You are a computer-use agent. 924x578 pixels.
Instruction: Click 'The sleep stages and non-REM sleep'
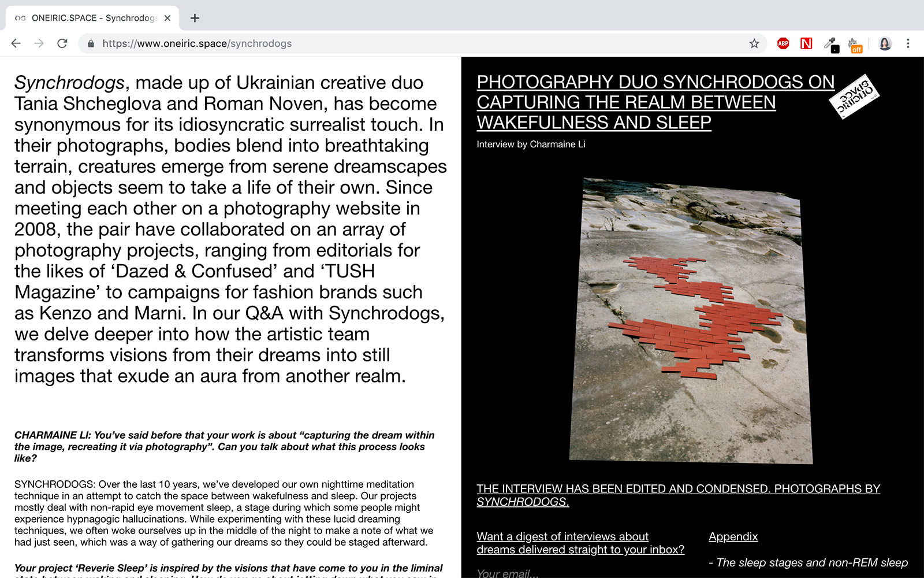pyautogui.click(x=812, y=562)
